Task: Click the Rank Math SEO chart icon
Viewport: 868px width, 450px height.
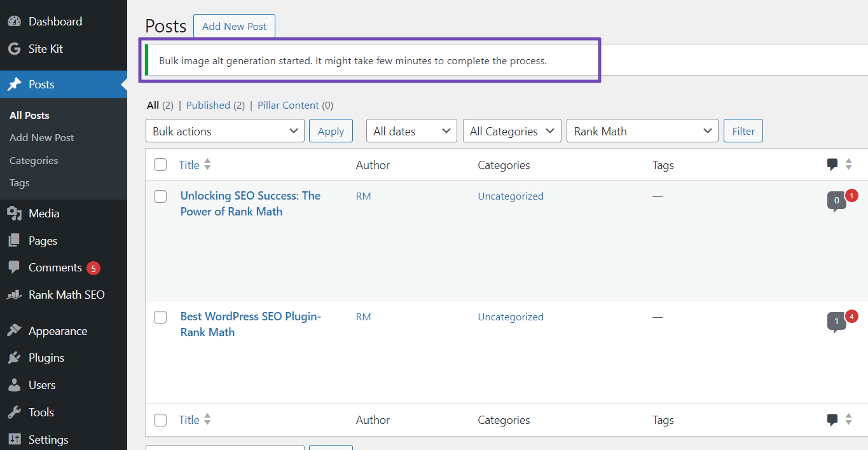Action: click(14, 295)
